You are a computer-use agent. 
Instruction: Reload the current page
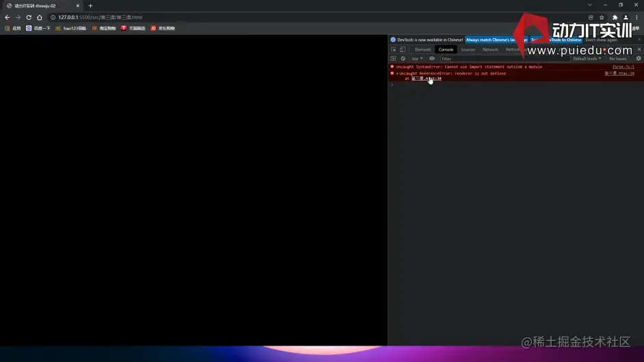tap(29, 17)
